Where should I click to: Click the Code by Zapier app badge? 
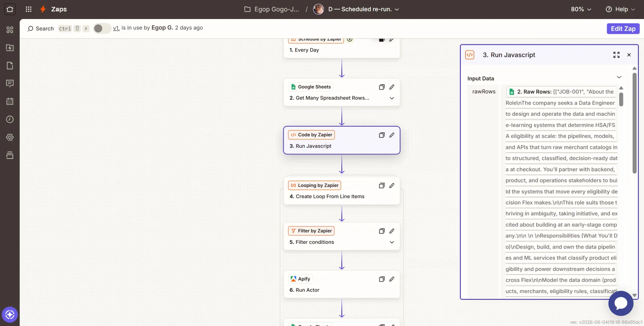click(311, 135)
